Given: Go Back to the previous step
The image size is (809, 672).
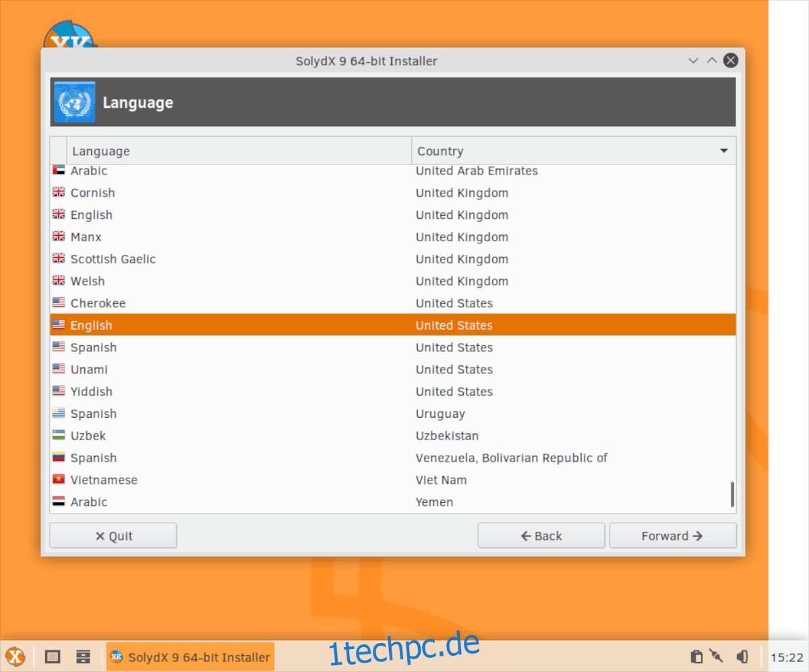Looking at the screenshot, I should tap(541, 536).
